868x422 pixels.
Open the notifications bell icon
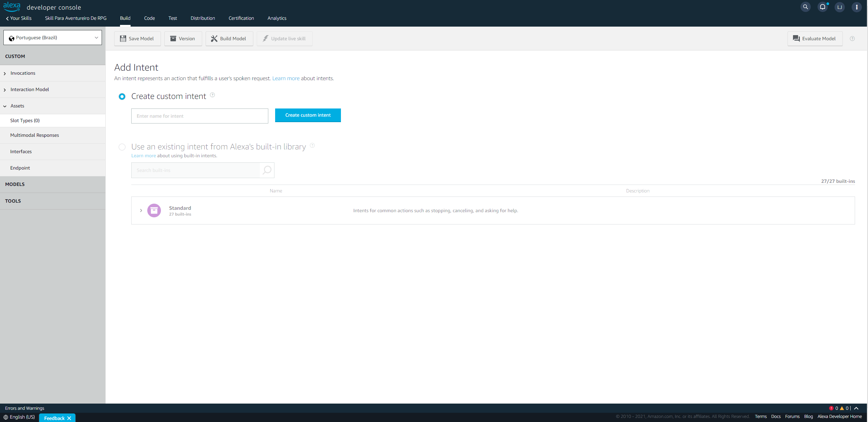tap(822, 7)
